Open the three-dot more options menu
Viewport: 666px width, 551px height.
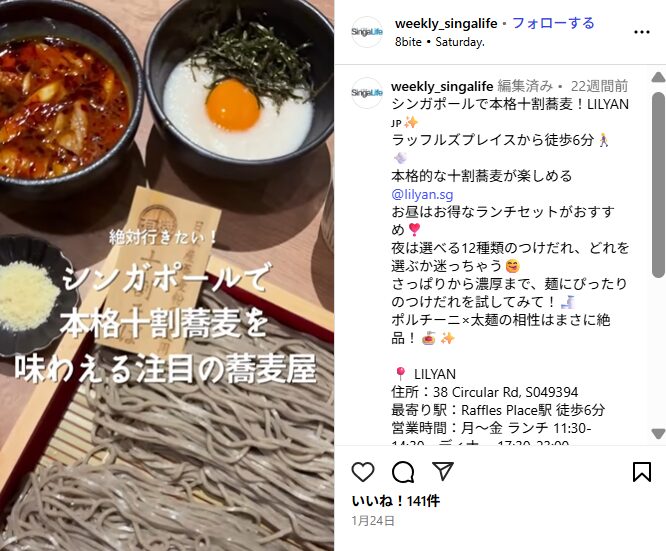(642, 32)
